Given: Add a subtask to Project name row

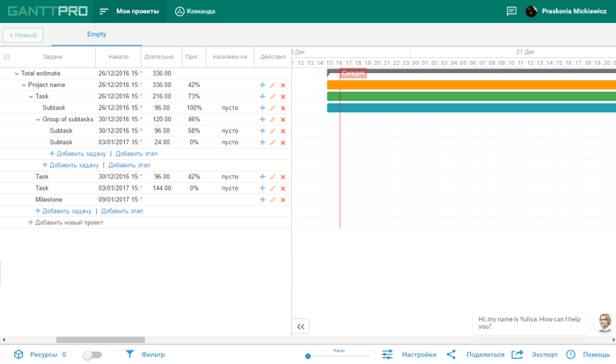Looking at the screenshot, I should [262, 84].
